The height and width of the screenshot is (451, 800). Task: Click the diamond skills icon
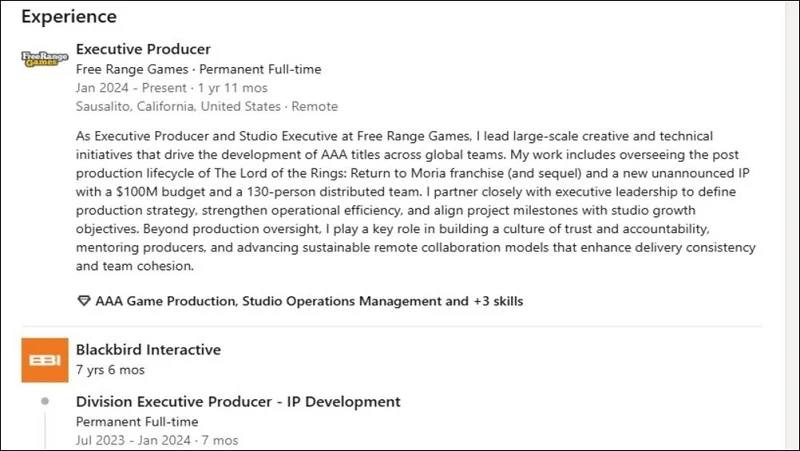(x=83, y=301)
